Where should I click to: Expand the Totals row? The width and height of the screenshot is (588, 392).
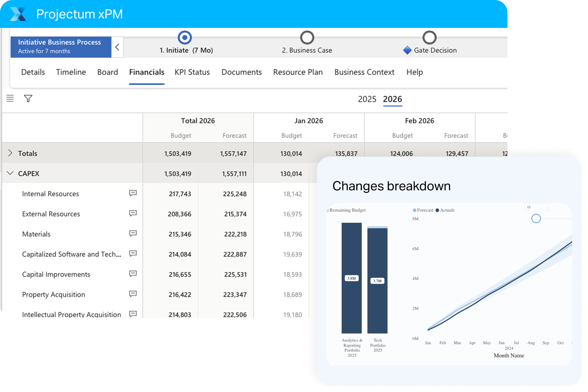(x=10, y=153)
